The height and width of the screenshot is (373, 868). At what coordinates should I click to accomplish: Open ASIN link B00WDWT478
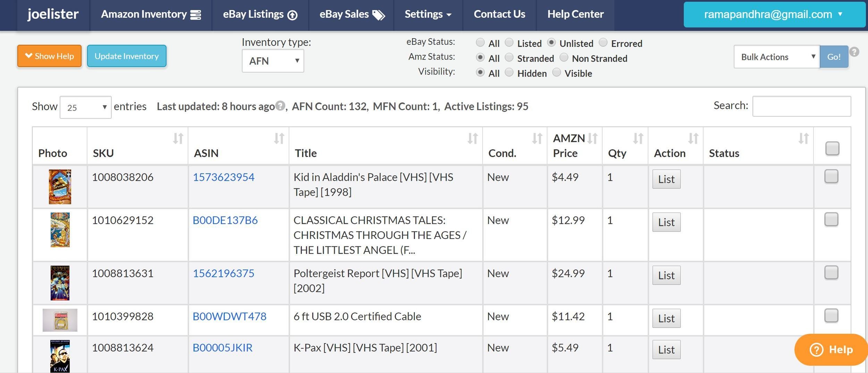coord(229,317)
